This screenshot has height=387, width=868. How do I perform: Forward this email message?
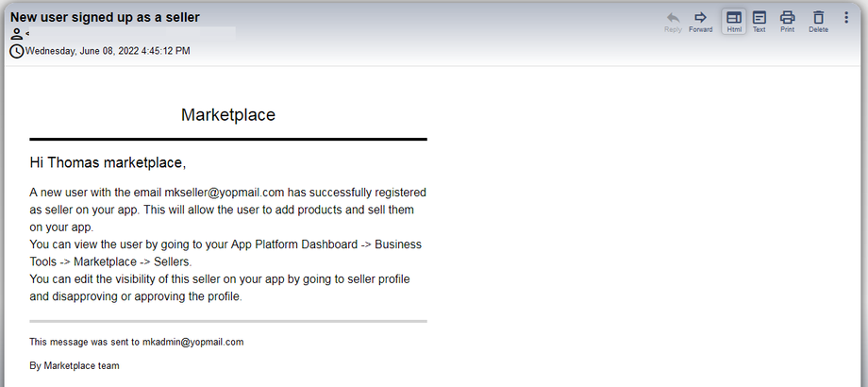(700, 18)
